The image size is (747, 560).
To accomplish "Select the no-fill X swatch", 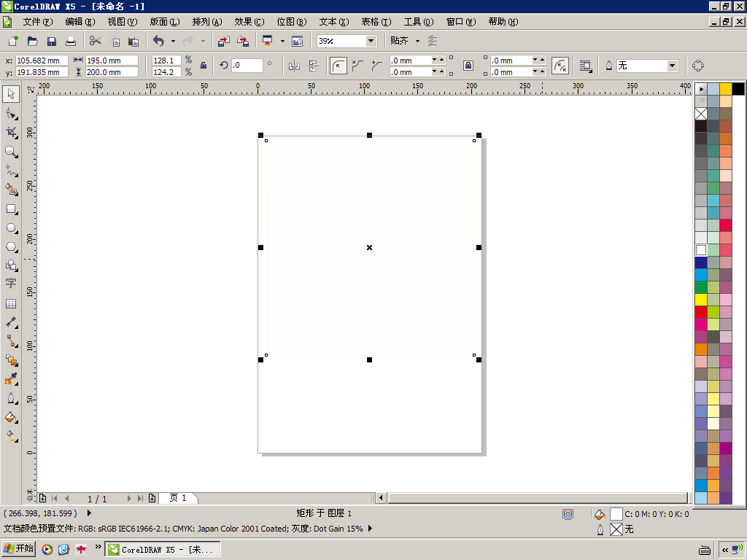I will [x=701, y=114].
